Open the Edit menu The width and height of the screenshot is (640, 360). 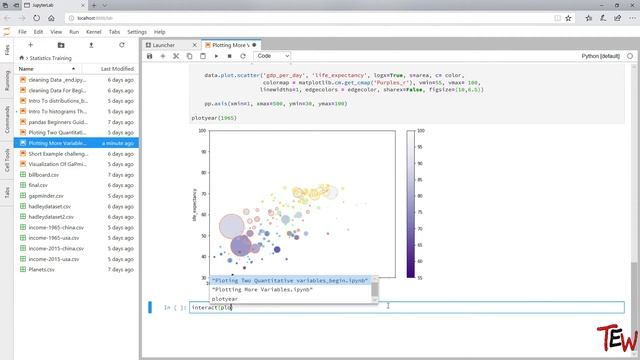click(x=38, y=32)
